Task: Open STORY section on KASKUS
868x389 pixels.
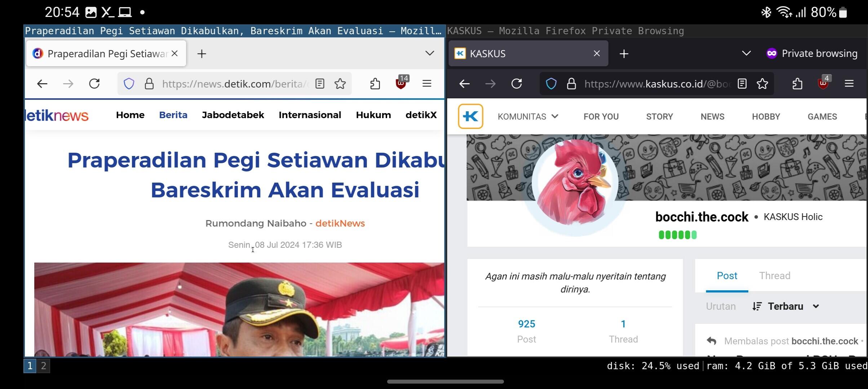Action: (659, 117)
